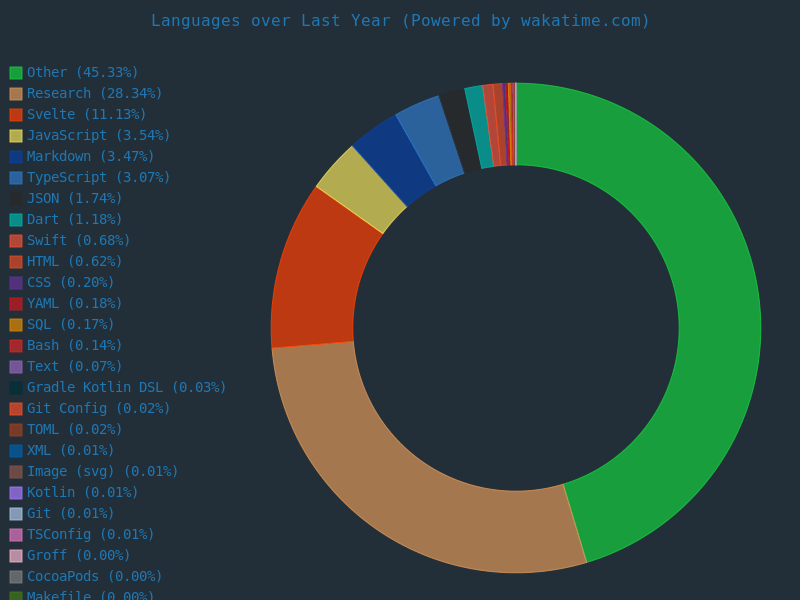This screenshot has width=800, height=600.
Task: Click the teal Dart legend swatch
Action: pos(16,220)
